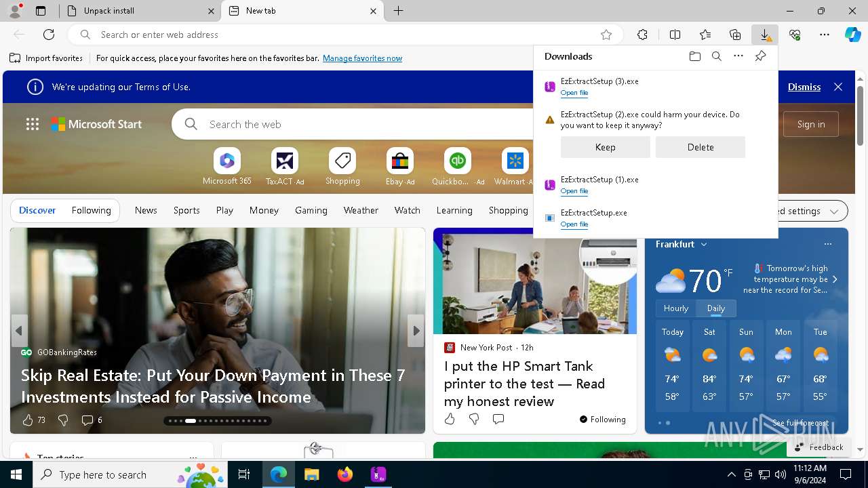Select the Following feed tab
Image resolution: width=868 pixels, height=488 pixels.
[91, 210]
